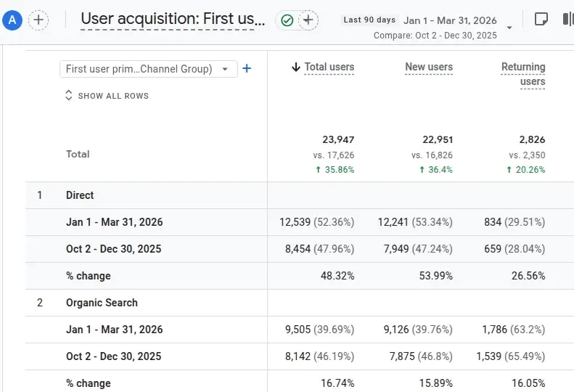Click Organic Search prior cell 1,539 (65.49%)
This screenshot has width=574, height=392.
511,356
